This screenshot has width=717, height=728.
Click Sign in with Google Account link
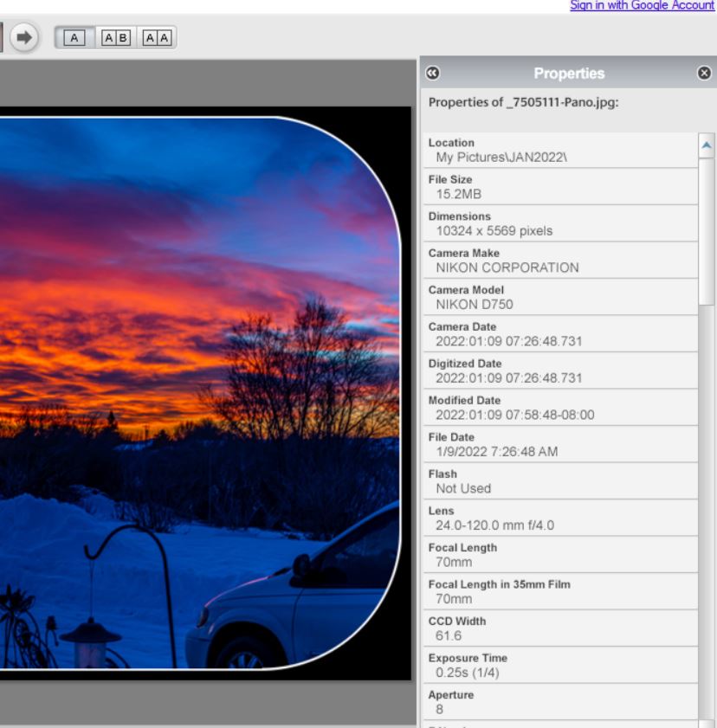click(x=642, y=6)
